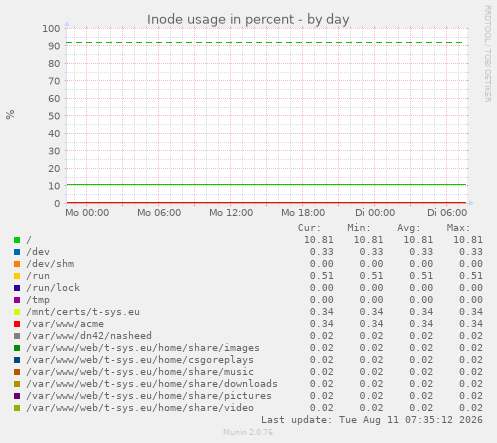
Task: Click the 'Mo 12:00' x-axis label
Action: (231, 213)
